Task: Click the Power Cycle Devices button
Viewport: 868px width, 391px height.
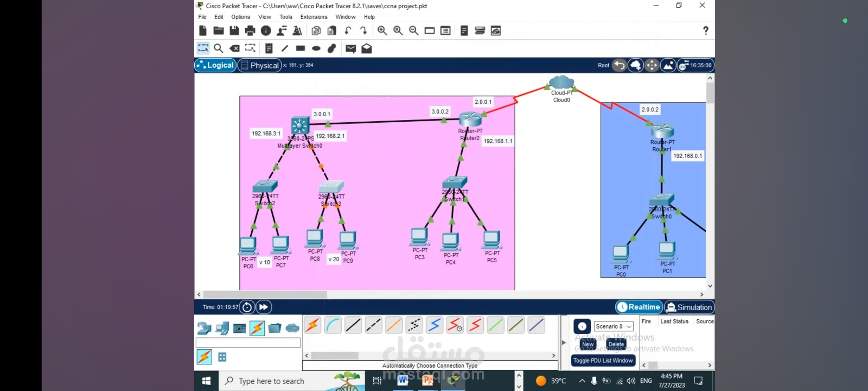Action: click(247, 307)
